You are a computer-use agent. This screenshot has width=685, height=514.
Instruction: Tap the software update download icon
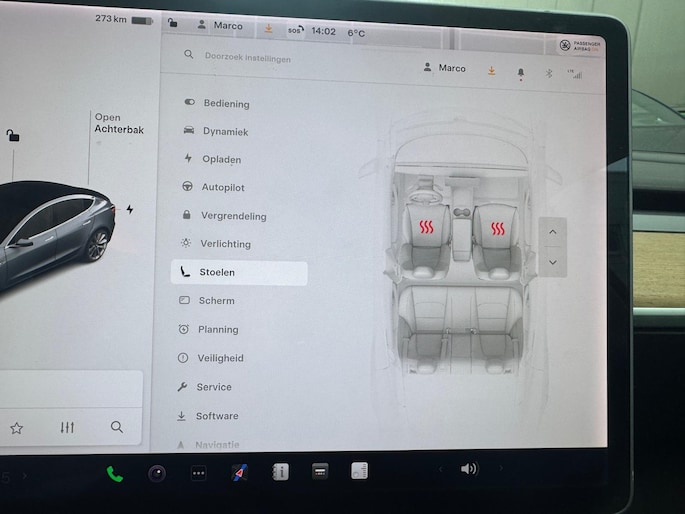pyautogui.click(x=491, y=70)
